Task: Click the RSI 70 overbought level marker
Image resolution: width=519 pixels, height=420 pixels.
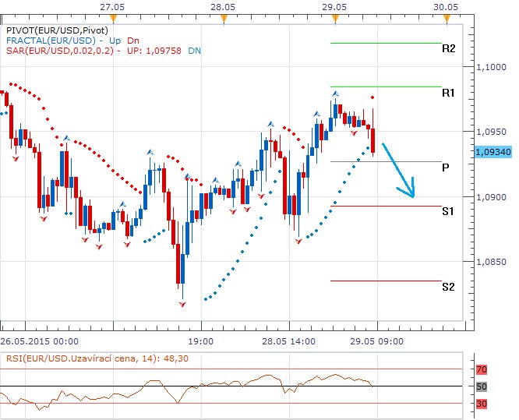Action: tap(481, 369)
